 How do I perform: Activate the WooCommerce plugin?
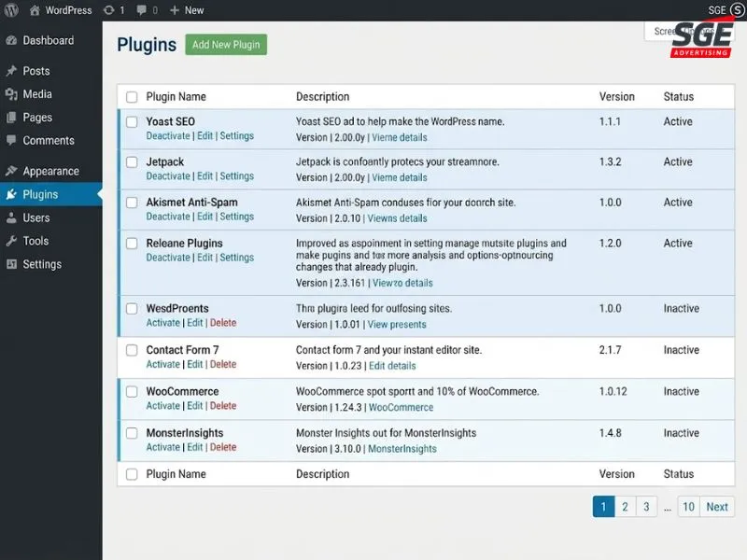tap(162, 406)
